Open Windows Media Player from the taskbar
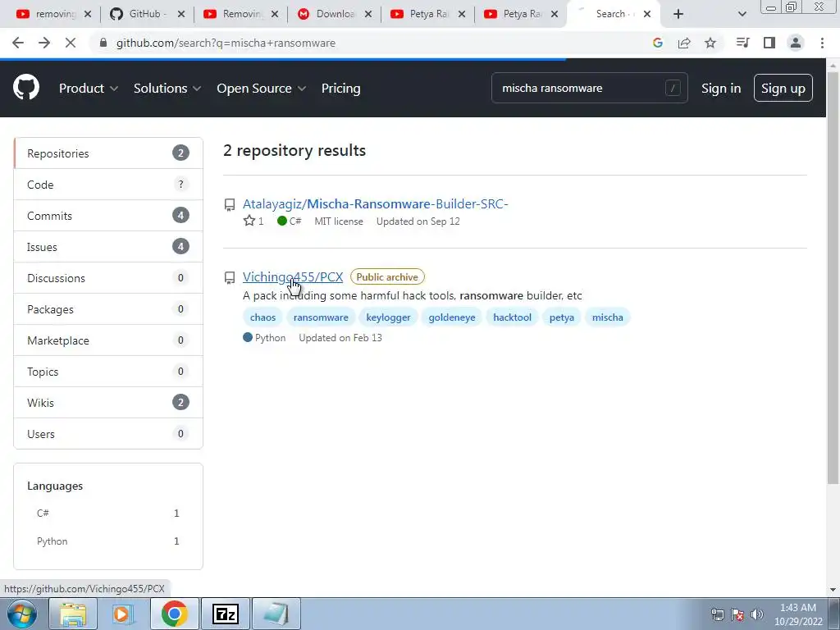The image size is (840, 630). coord(122,614)
